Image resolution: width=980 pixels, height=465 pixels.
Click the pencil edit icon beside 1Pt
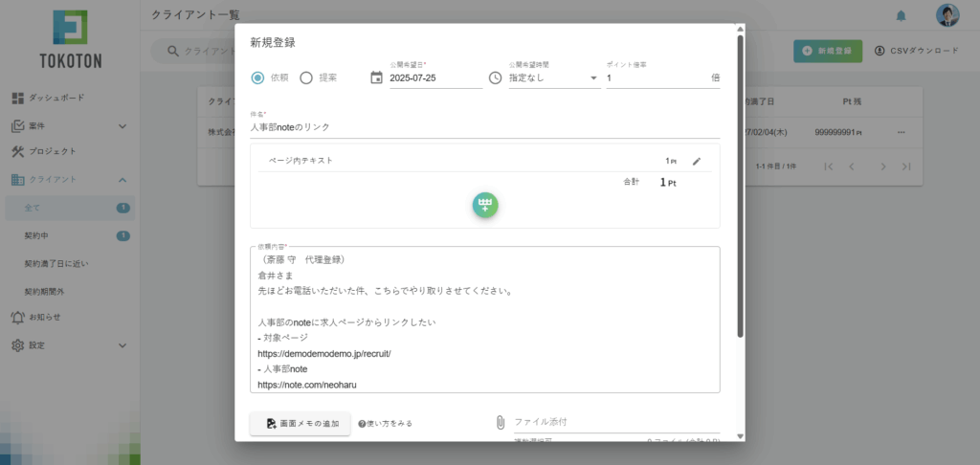[697, 161]
